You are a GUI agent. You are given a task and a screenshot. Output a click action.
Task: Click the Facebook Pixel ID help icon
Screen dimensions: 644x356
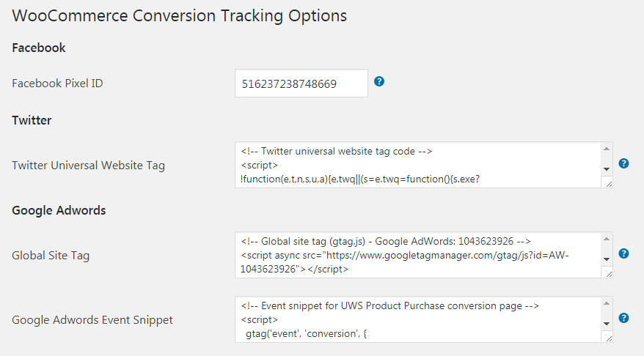[x=379, y=81]
